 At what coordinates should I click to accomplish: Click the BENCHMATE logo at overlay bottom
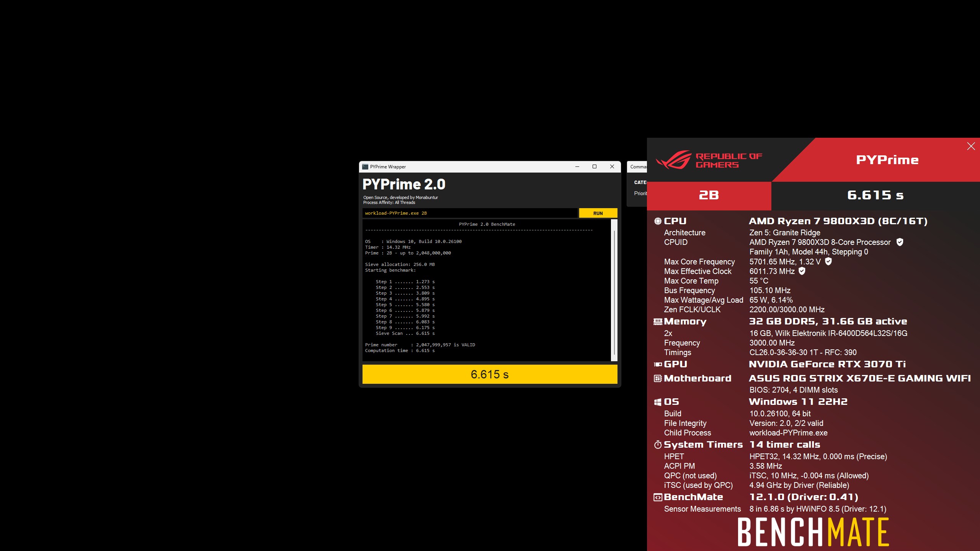pos(813,532)
